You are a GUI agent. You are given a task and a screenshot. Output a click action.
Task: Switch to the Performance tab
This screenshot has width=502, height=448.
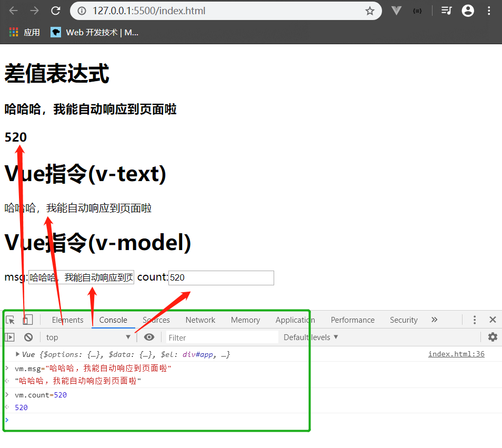353,320
